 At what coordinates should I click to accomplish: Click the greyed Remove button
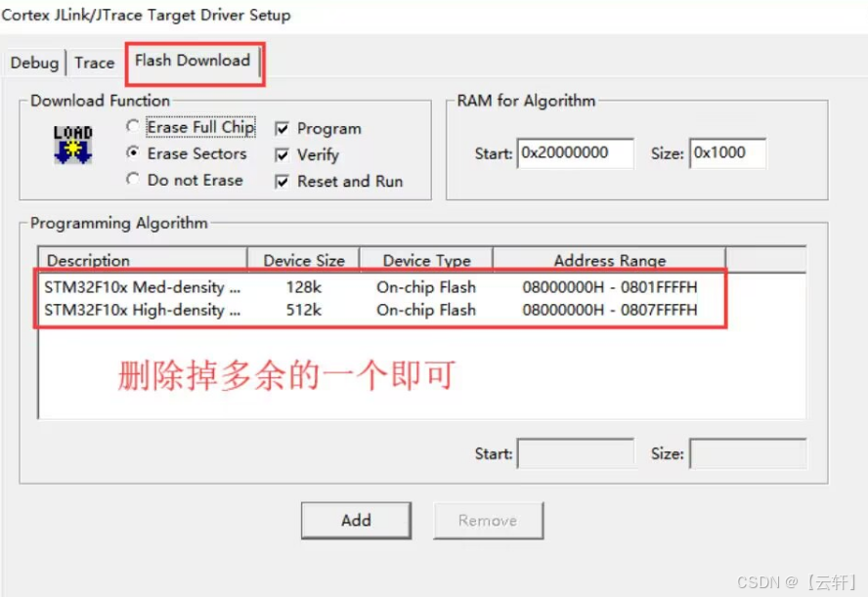click(x=489, y=520)
